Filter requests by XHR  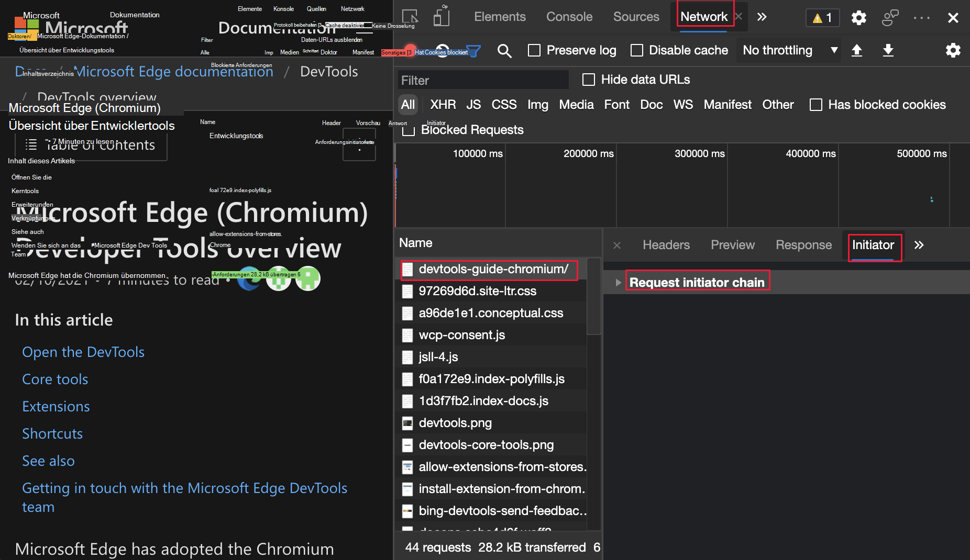click(443, 105)
